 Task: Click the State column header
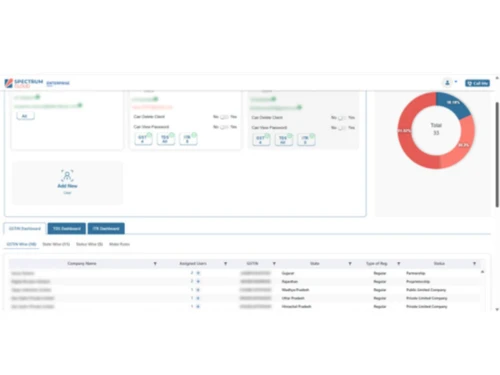pos(315,264)
